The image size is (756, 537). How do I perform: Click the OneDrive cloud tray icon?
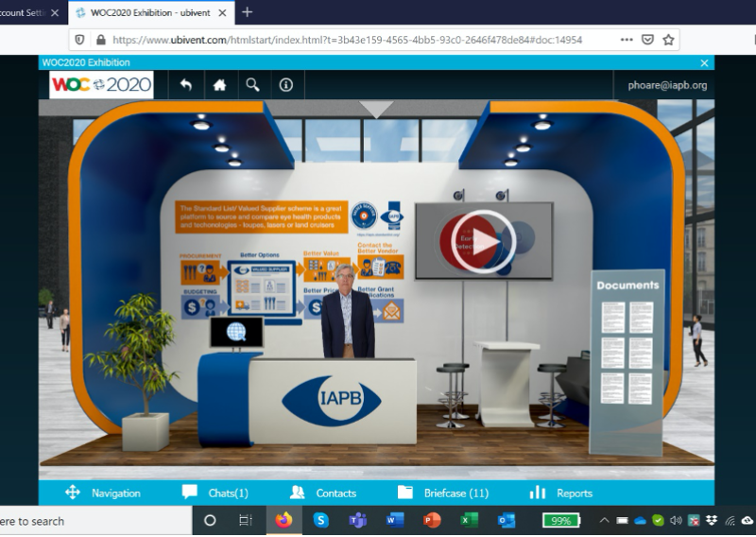click(x=640, y=521)
